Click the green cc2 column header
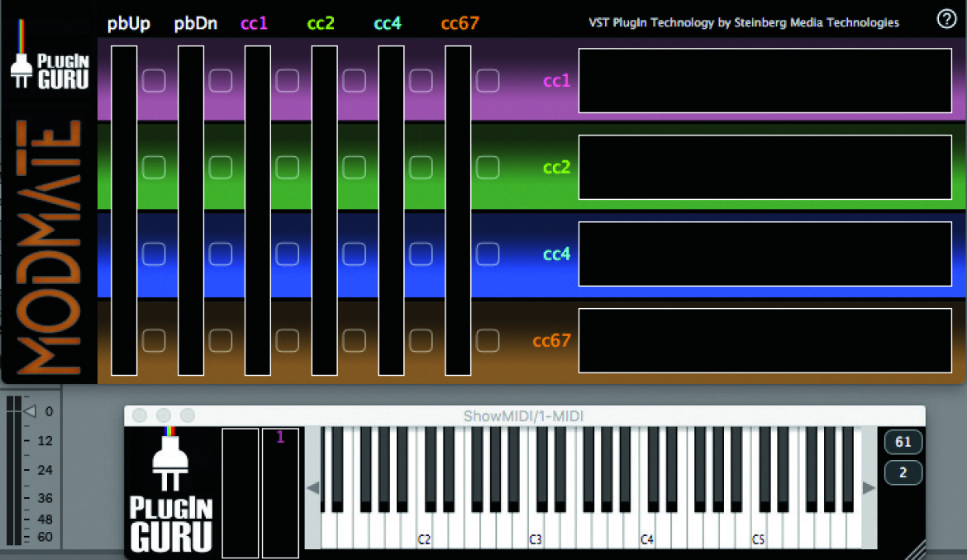This screenshot has height=560, width=967. (321, 23)
